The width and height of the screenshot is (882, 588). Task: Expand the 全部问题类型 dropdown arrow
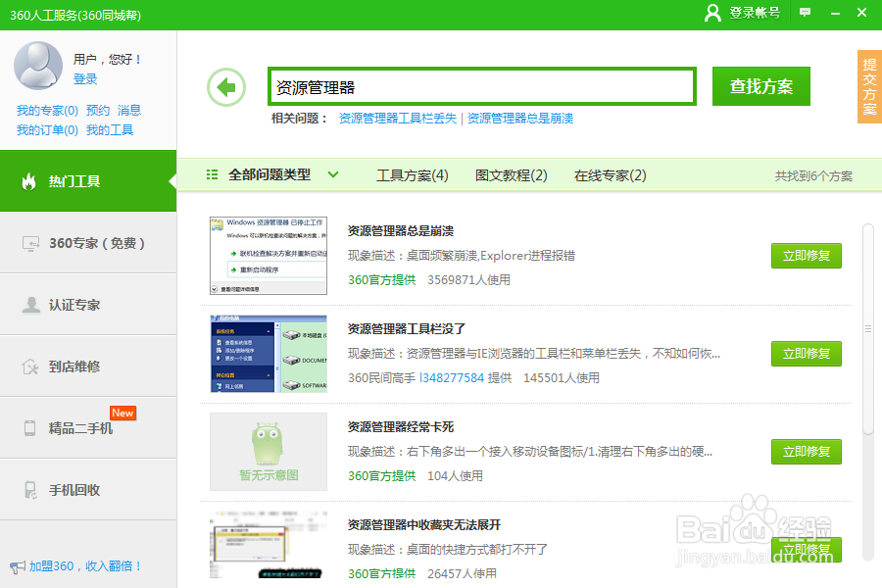point(333,174)
